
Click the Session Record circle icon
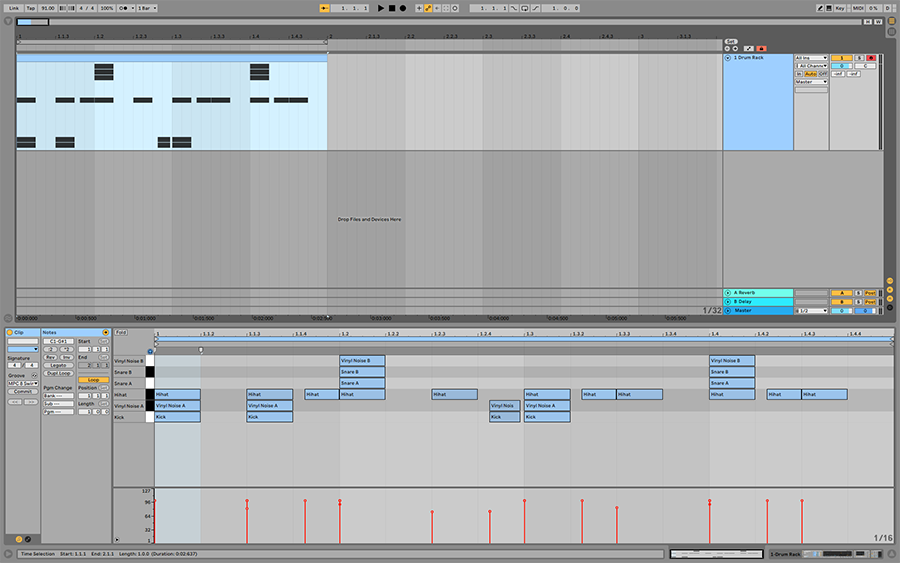(x=455, y=8)
